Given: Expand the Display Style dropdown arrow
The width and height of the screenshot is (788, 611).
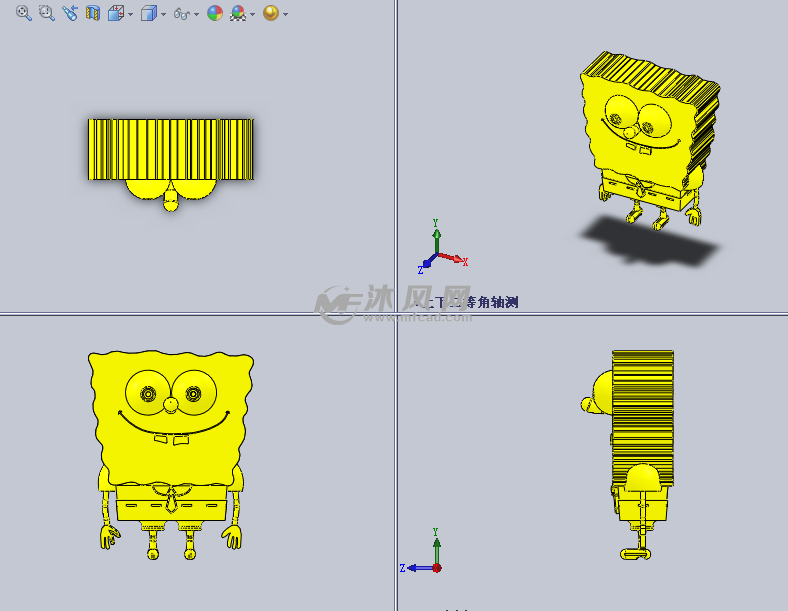Looking at the screenshot, I should pos(163,14).
